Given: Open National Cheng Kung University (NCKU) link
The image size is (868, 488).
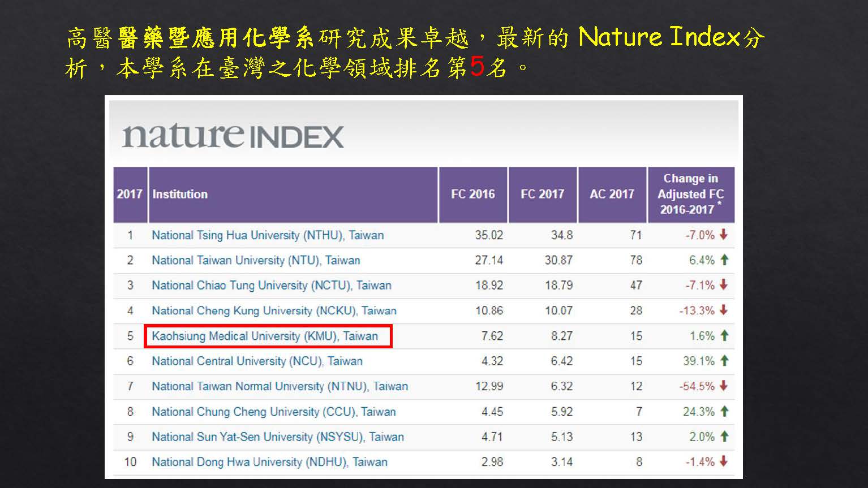Looking at the screenshot, I should click(274, 310).
